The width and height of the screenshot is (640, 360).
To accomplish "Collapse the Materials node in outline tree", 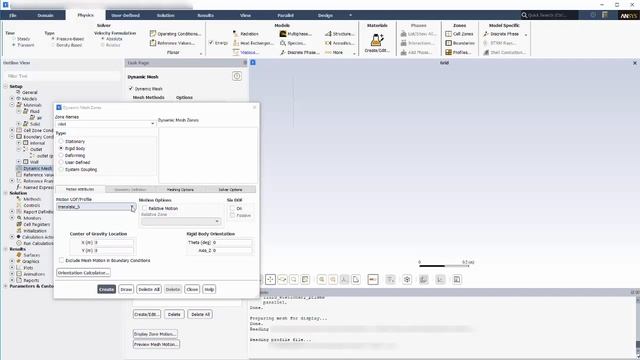I will tap(12, 105).
